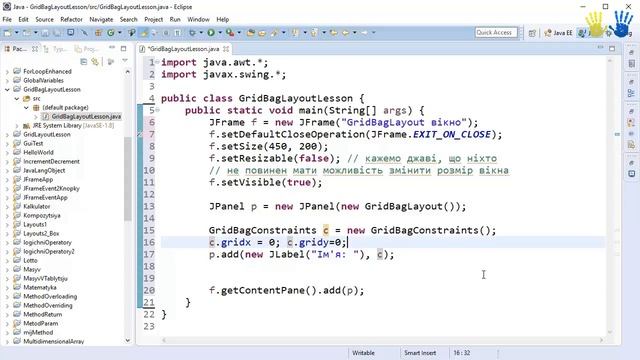640x360 pixels.
Task: Toggle code folding on line 5
Action: pyautogui.click(x=157, y=110)
